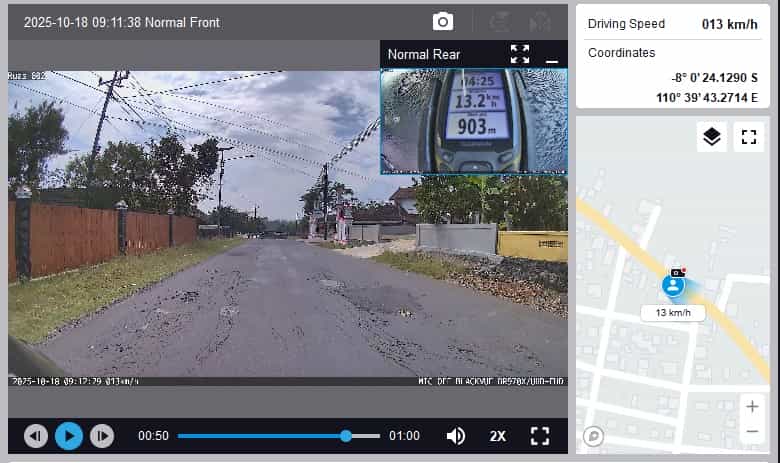This screenshot has width=780, height=463.
Task: Change the 2X playback speed
Action: [x=497, y=436]
